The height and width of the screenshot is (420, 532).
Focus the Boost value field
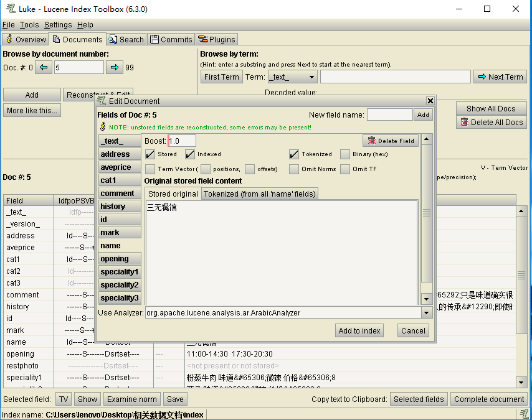coord(182,141)
